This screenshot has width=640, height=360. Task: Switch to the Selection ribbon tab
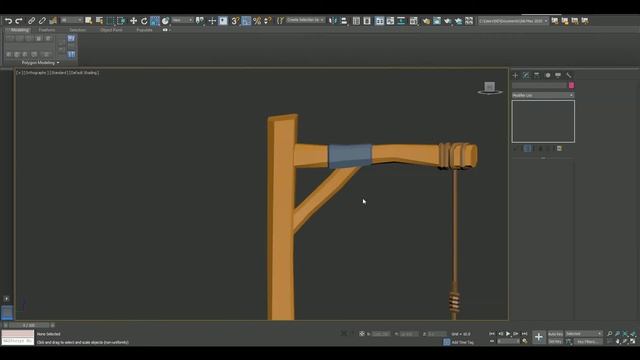[78, 30]
